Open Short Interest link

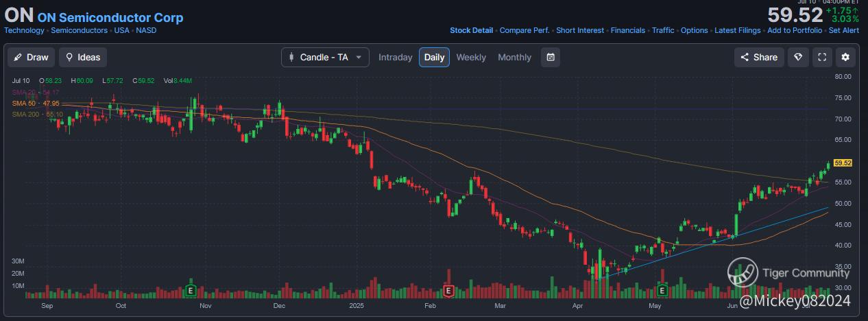tap(580, 30)
